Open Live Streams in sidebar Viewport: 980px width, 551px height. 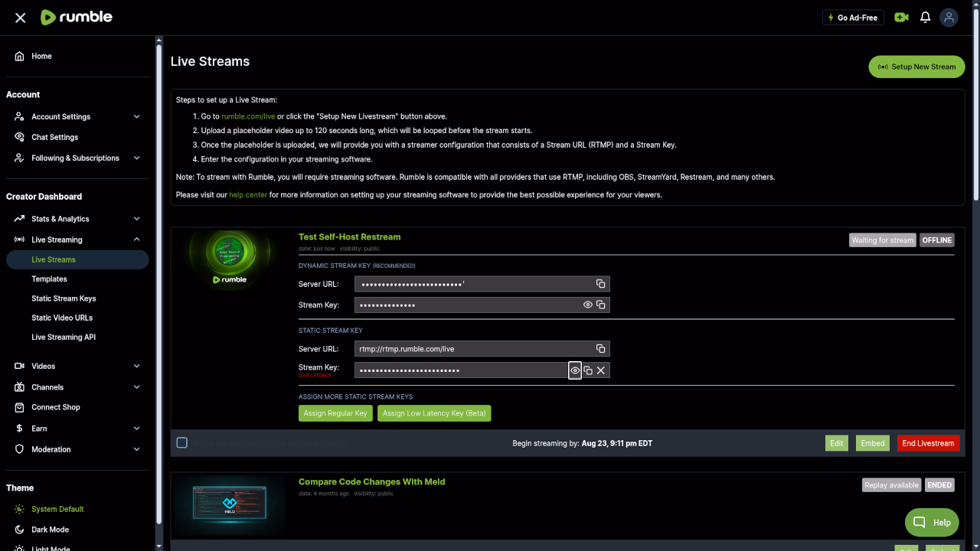click(x=77, y=259)
